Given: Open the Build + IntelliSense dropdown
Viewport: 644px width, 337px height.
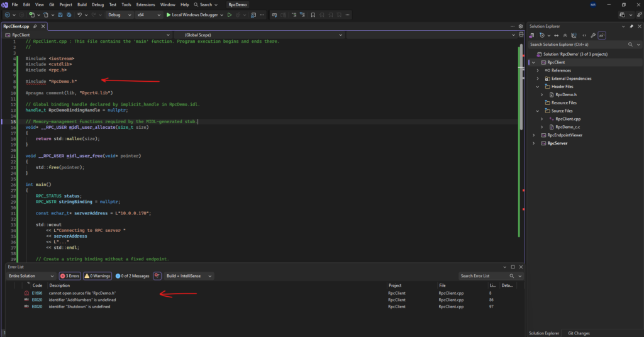Looking at the screenshot, I should point(189,276).
